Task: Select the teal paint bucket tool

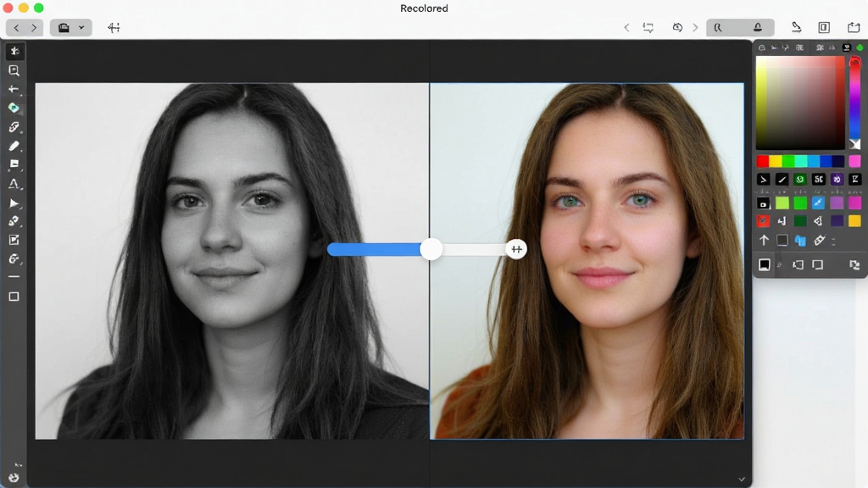Action: pyautogui.click(x=14, y=108)
